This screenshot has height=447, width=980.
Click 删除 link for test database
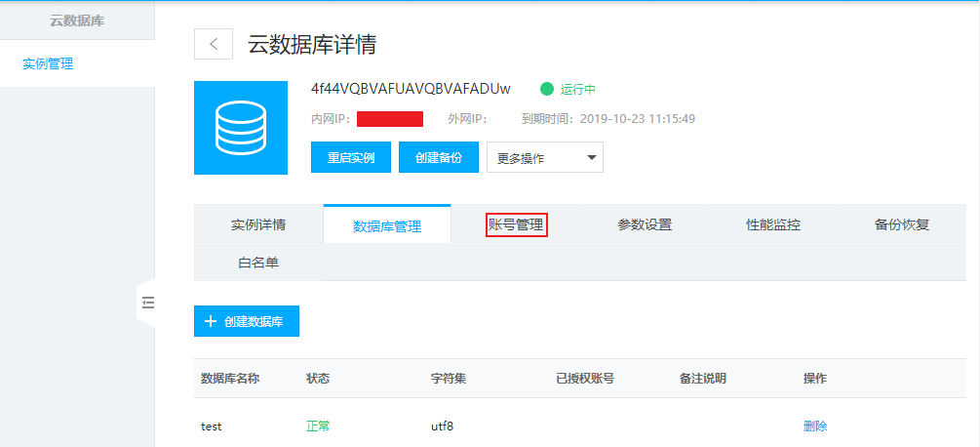tap(815, 427)
